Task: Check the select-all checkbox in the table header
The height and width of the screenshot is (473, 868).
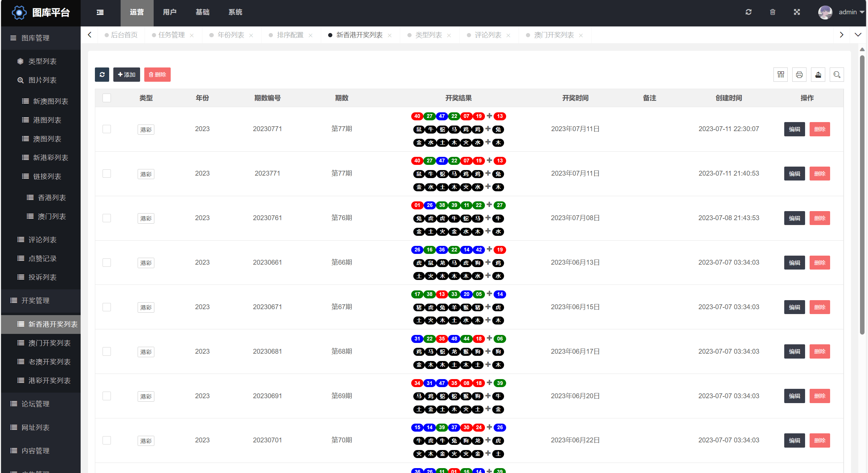Action: point(107,98)
